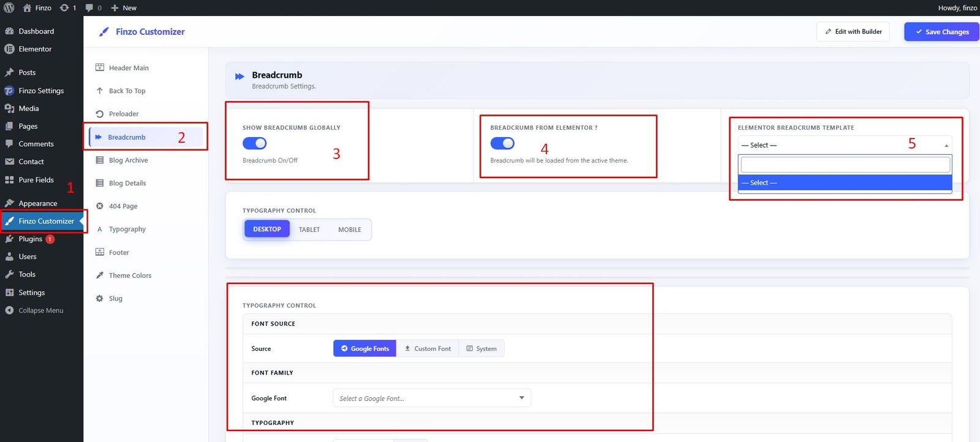This screenshot has width=980, height=442.
Task: Click the updates refresh icon
Action: click(x=64, y=8)
